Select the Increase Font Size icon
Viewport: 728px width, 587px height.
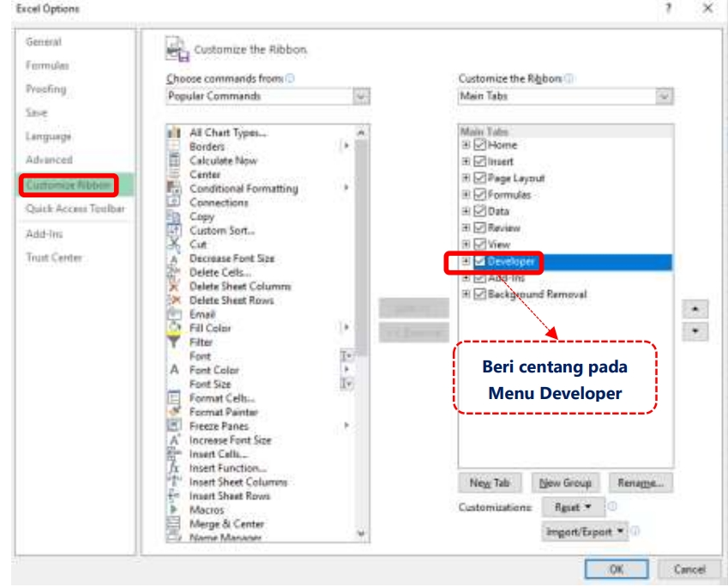coord(174,440)
